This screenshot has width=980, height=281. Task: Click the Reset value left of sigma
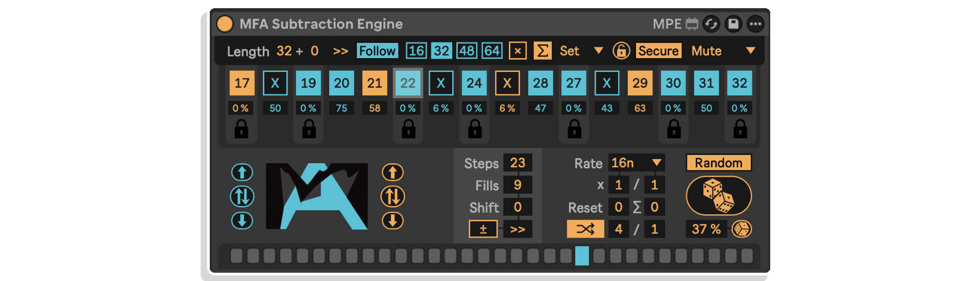click(x=619, y=207)
